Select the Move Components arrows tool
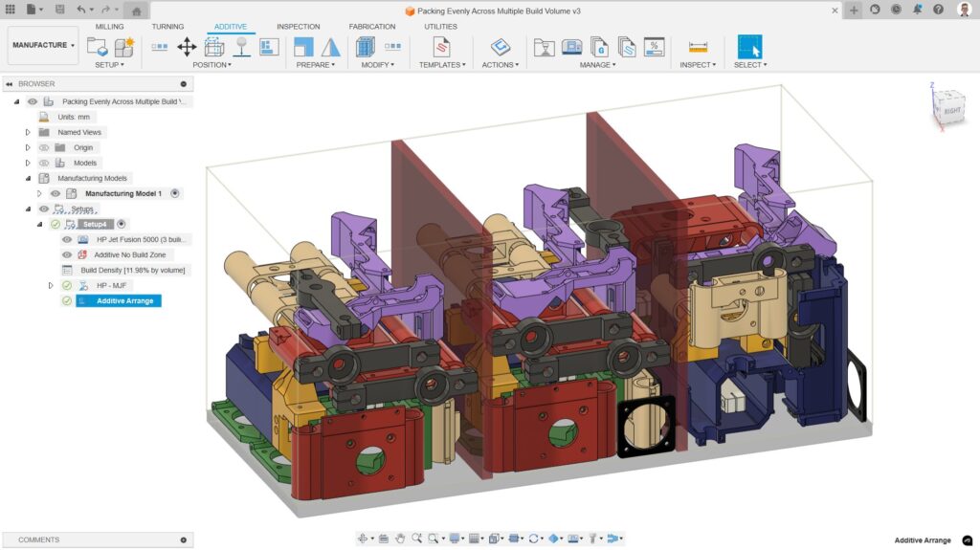980x550 pixels. point(187,47)
